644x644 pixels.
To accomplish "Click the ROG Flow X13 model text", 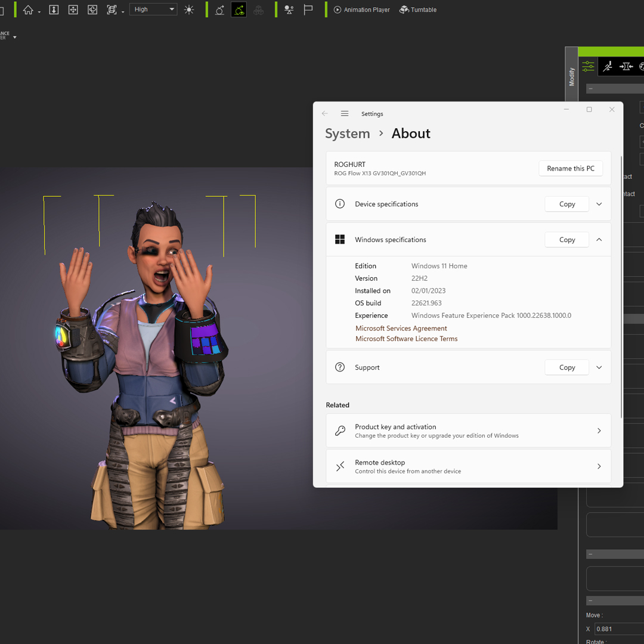I will (x=380, y=174).
